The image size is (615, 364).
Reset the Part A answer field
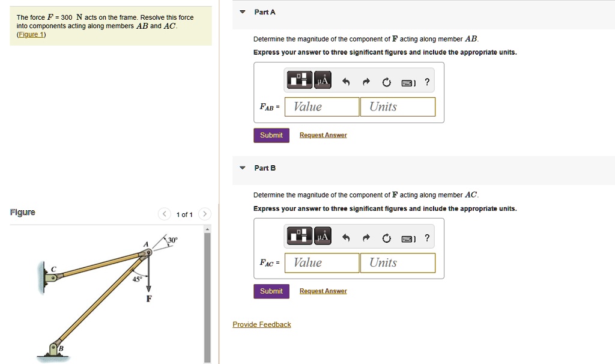pyautogui.click(x=386, y=82)
